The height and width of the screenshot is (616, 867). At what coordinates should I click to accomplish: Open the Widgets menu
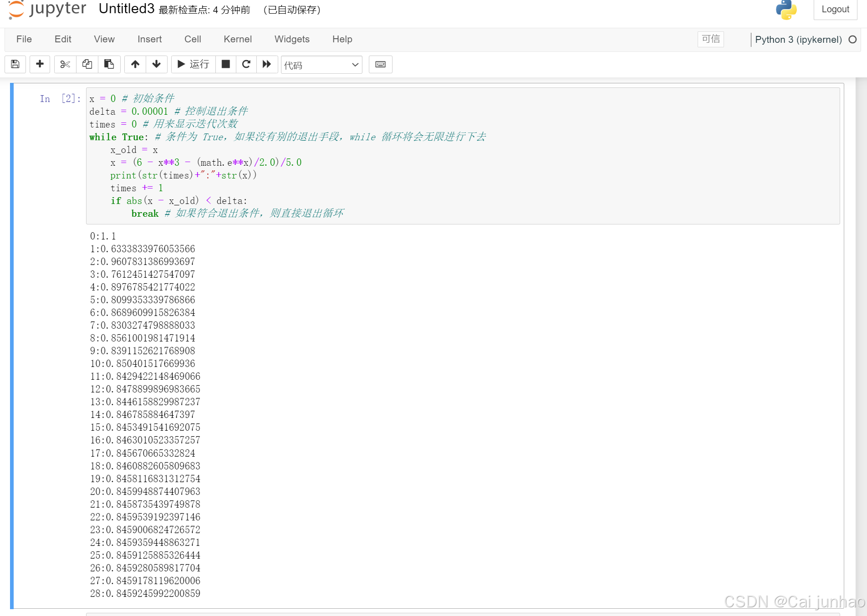pyautogui.click(x=292, y=39)
